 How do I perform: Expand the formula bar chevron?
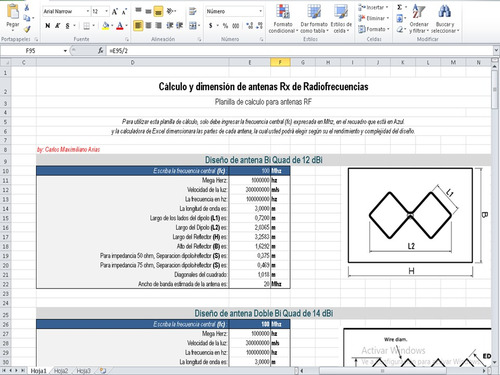pos(496,50)
